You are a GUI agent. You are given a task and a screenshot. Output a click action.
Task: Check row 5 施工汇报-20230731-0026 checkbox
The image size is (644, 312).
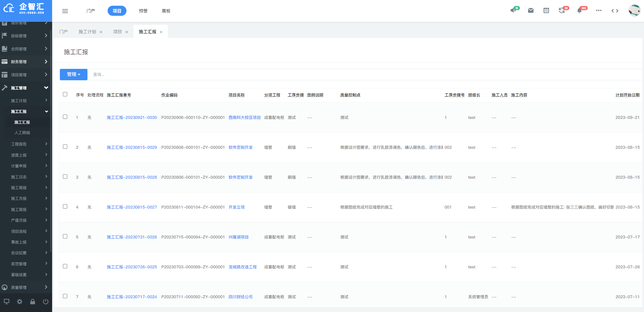(65, 236)
